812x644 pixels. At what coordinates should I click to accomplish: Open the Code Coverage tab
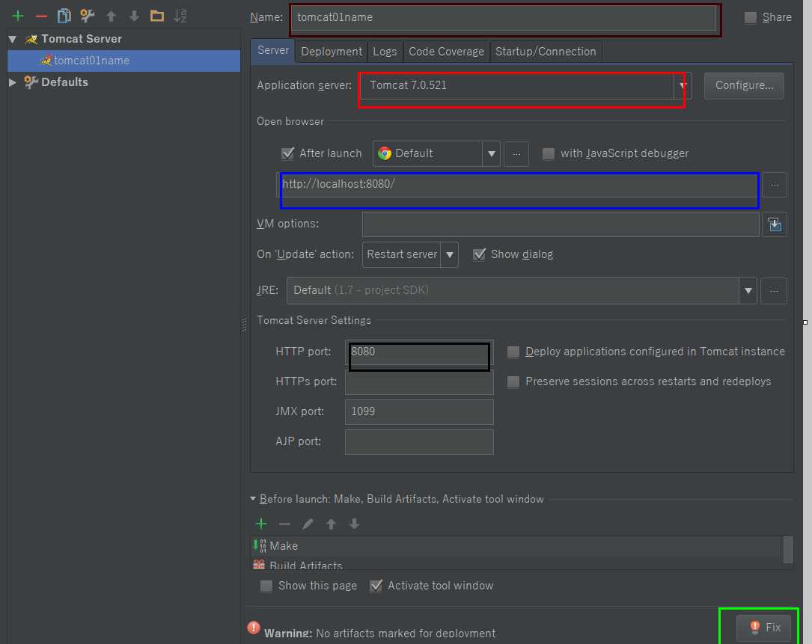click(446, 52)
